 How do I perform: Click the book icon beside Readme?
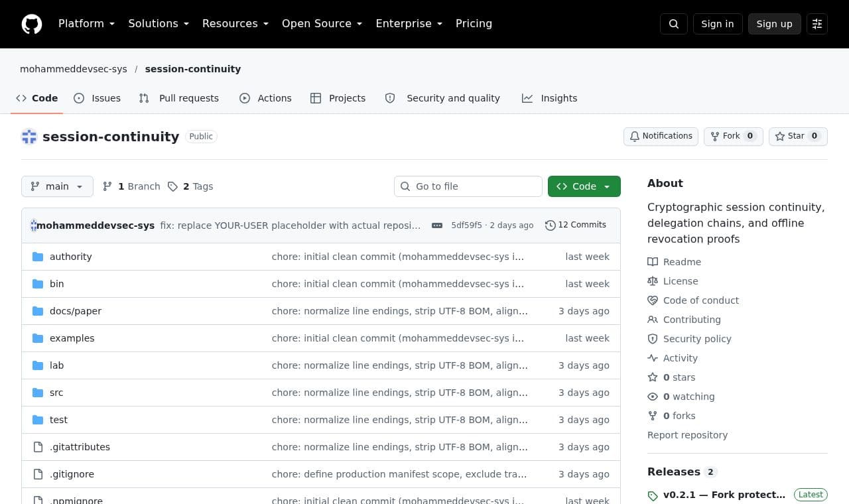[653, 262]
